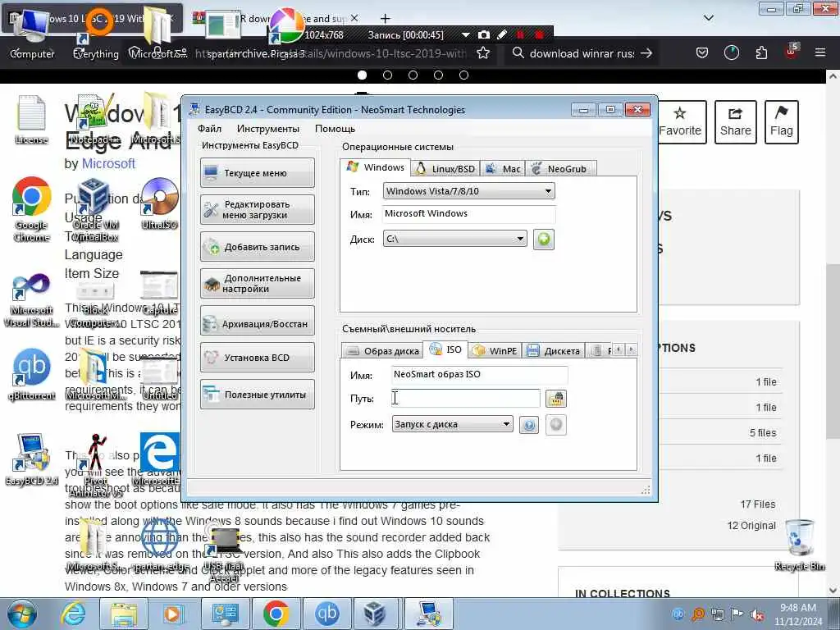This screenshot has width=840, height=630.
Task: Open qBittorrent from the taskbar
Action: coord(326,614)
